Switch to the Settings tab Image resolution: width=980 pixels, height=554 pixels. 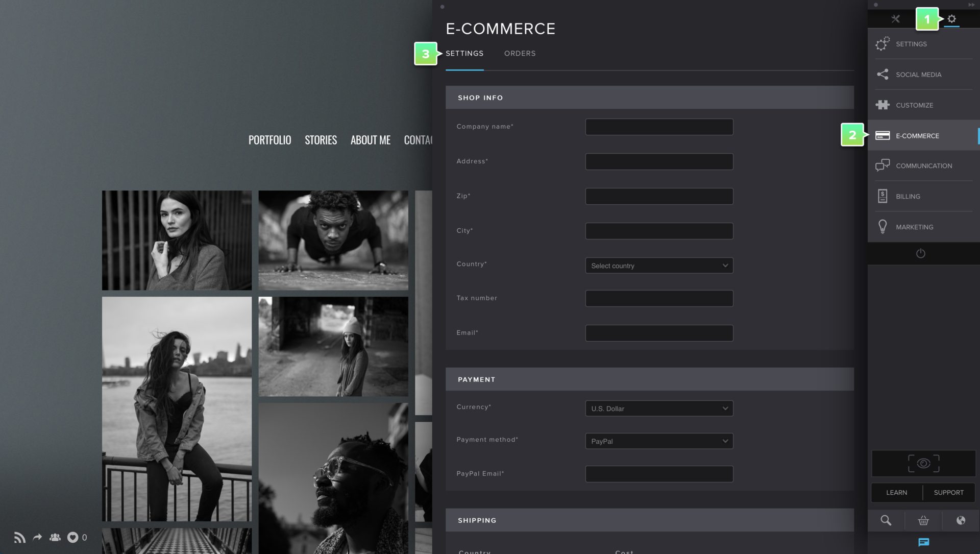tap(464, 53)
